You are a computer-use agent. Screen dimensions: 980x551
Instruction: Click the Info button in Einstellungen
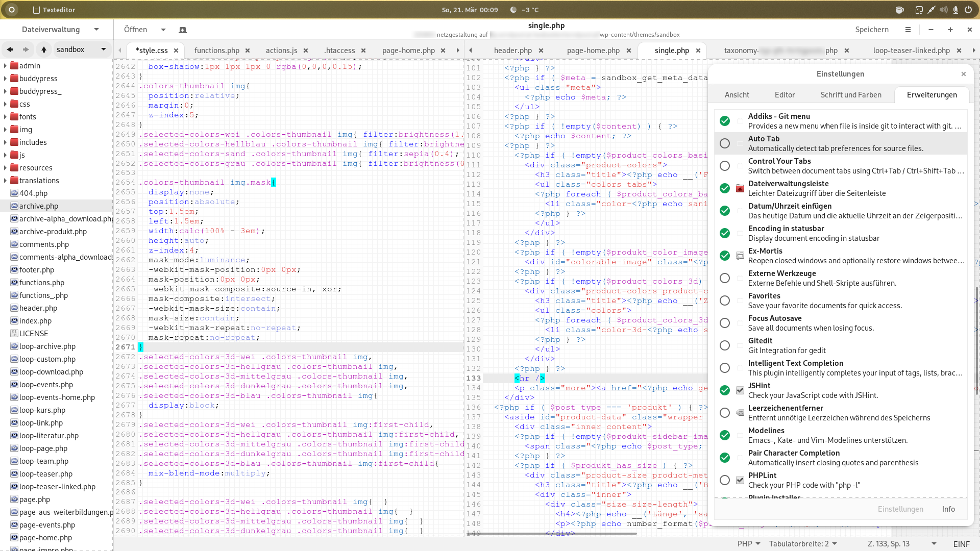948,509
